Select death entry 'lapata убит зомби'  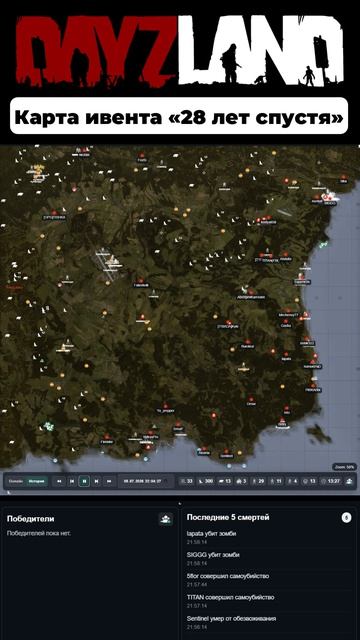coord(211,533)
